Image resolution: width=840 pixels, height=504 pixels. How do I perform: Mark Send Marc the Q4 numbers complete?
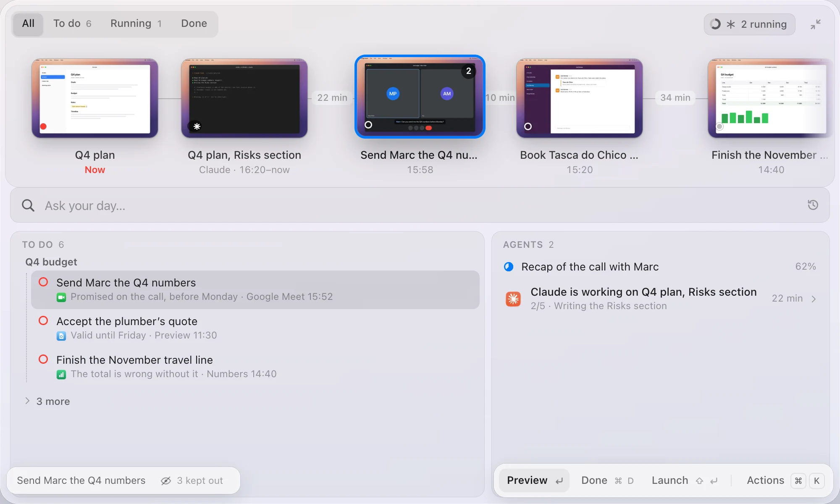coord(43,282)
